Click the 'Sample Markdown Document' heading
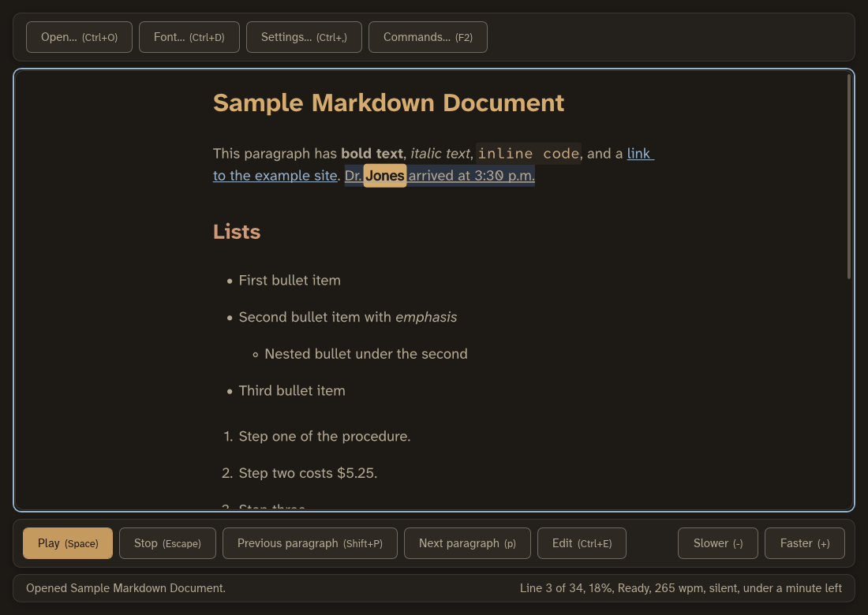Viewport: 868px width, 615px height. point(388,102)
